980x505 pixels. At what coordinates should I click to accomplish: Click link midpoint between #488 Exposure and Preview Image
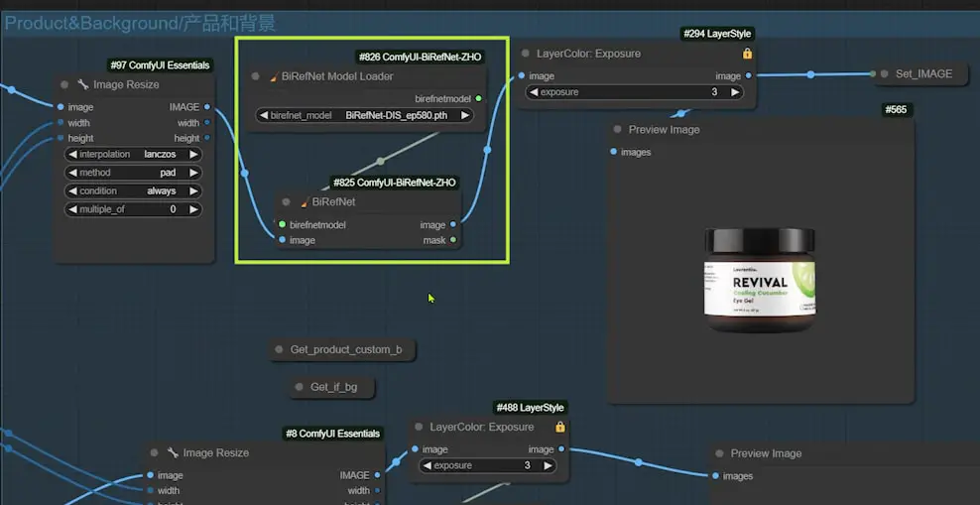638,462
